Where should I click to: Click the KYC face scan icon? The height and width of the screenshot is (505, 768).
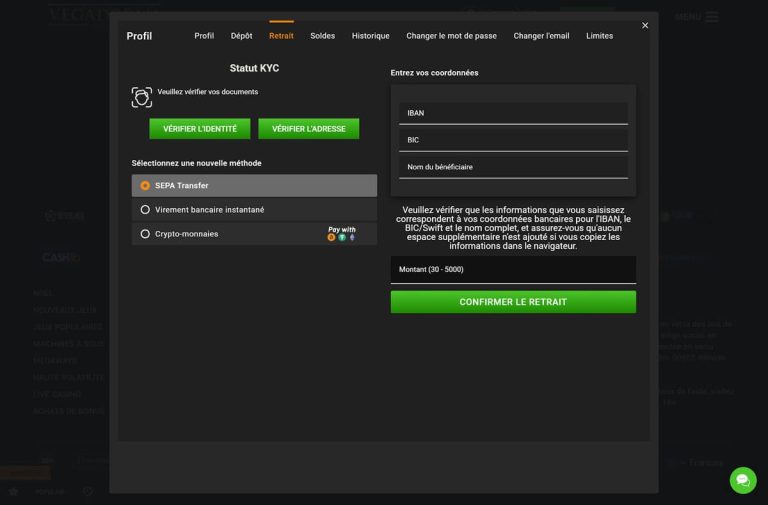[x=142, y=97]
